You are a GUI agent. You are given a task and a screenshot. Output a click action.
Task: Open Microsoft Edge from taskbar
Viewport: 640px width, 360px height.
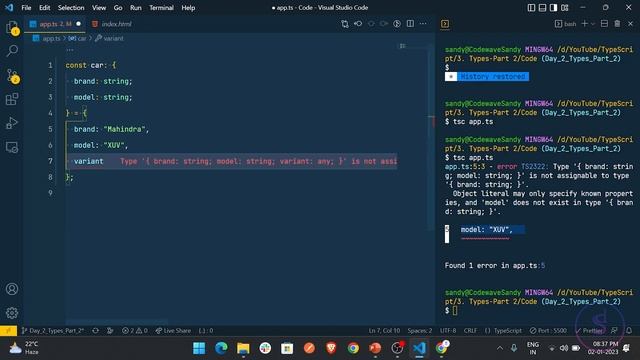[x=221, y=348]
